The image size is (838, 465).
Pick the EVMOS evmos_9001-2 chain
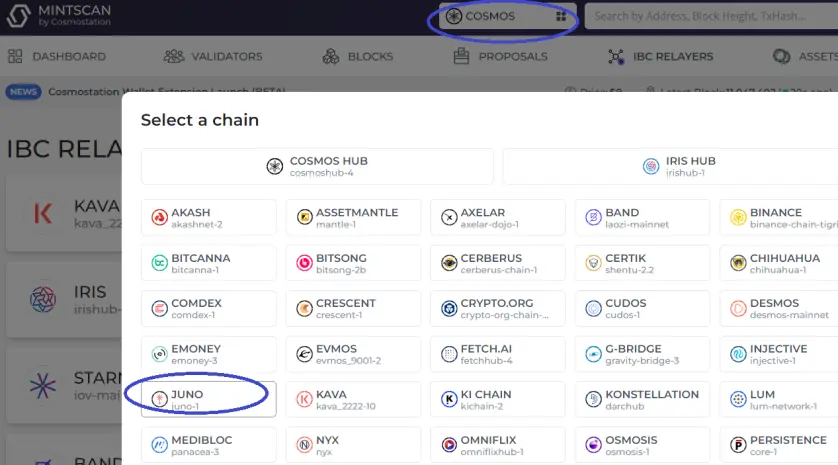coord(353,354)
